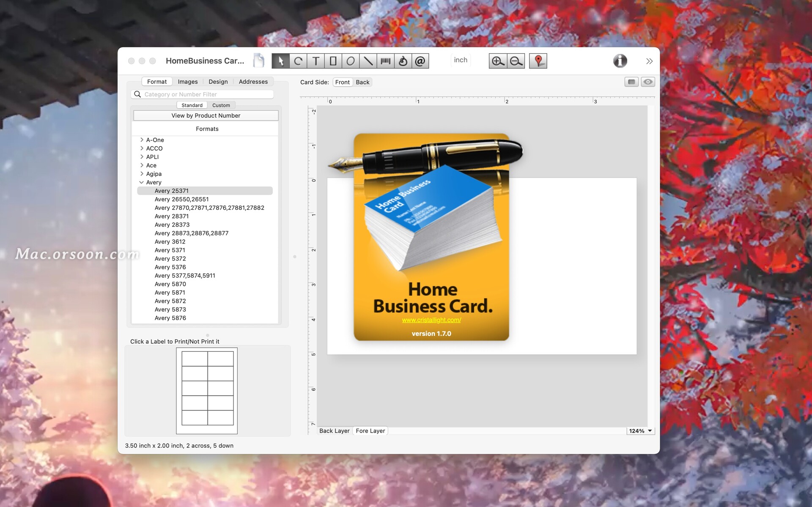Viewport: 812px width, 507px height.
Task: Select Avery 5371 format
Action: 205,250
